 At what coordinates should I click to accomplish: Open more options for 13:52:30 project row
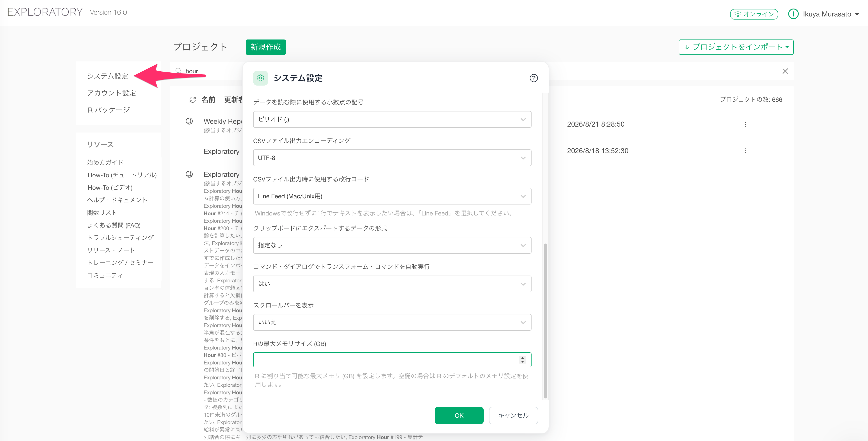[x=745, y=151]
